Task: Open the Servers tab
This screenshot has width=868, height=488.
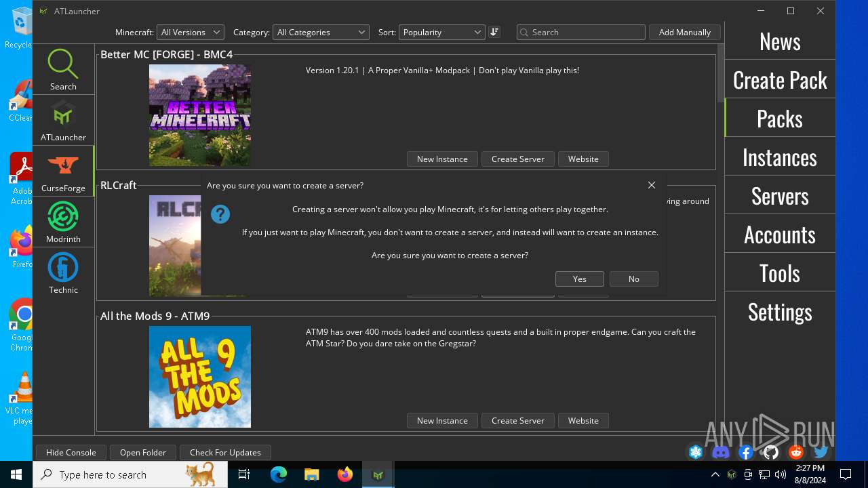Action: [x=780, y=196]
